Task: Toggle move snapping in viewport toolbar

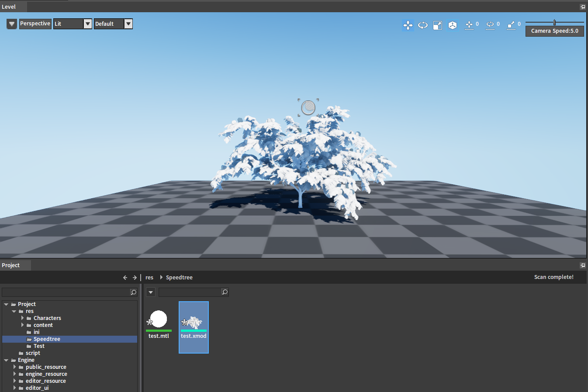Action: 469,25
